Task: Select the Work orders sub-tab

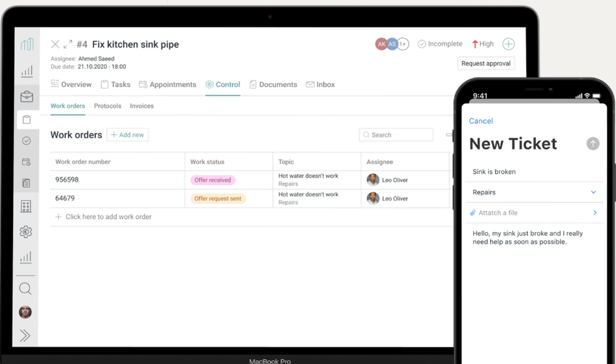Action: point(68,106)
